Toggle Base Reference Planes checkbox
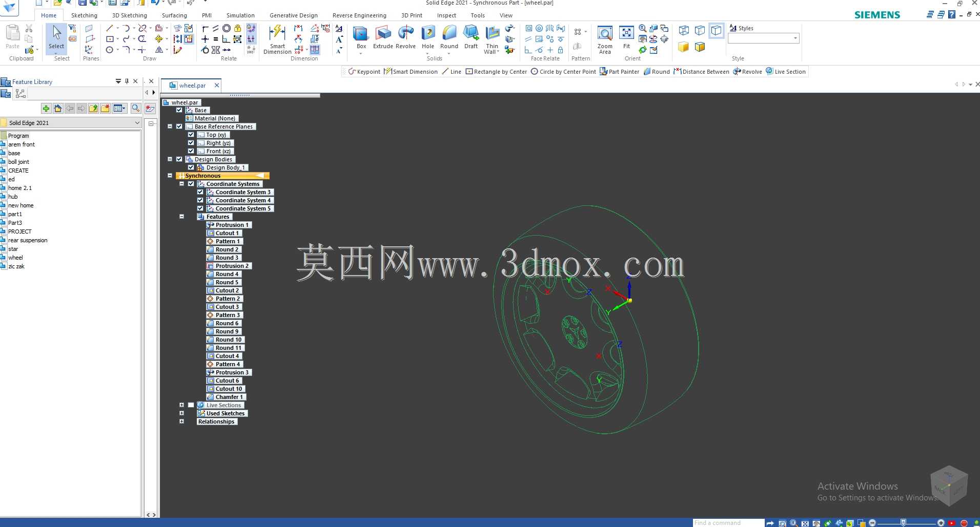This screenshot has height=527, width=980. (179, 127)
